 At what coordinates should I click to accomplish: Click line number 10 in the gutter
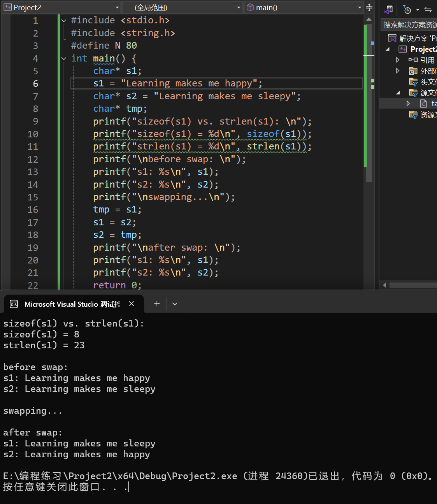(x=33, y=134)
